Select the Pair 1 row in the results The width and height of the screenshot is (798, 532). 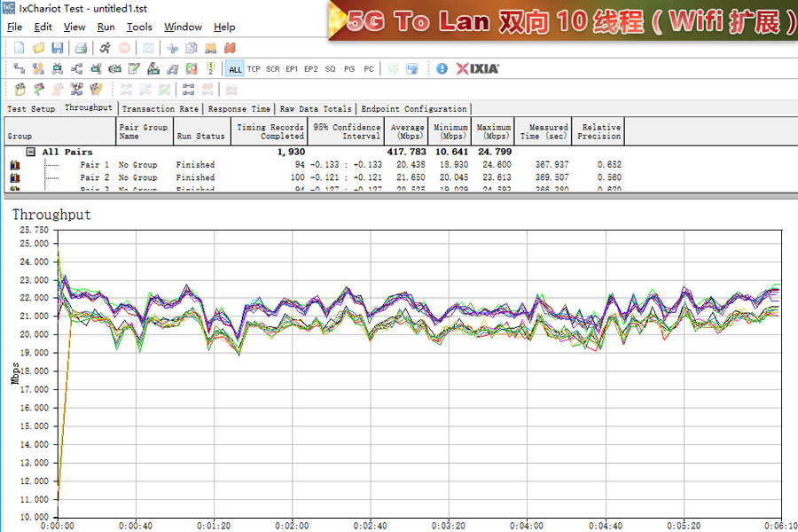[x=95, y=165]
